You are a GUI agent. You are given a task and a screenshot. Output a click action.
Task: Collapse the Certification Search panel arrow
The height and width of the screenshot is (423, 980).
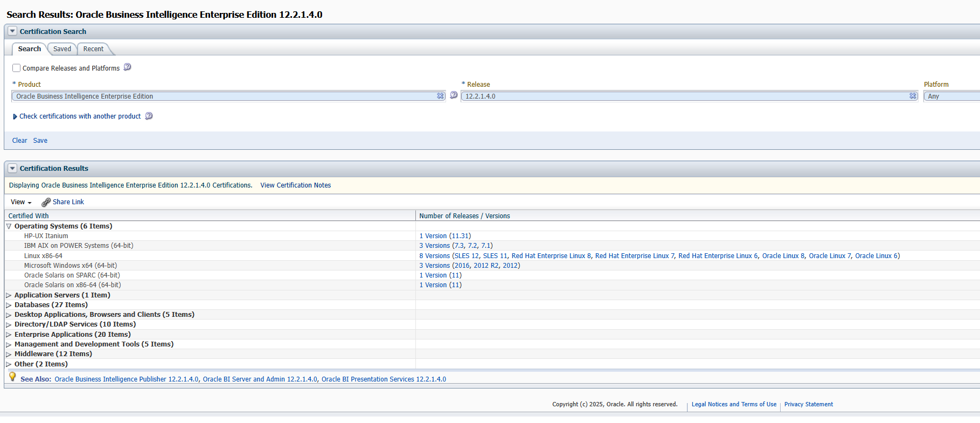point(12,31)
